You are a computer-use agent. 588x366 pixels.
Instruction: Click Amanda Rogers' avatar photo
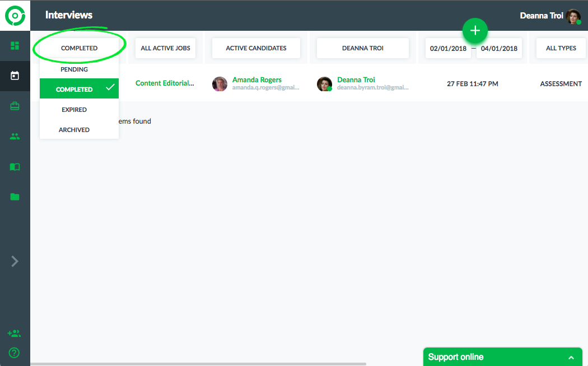[220, 84]
